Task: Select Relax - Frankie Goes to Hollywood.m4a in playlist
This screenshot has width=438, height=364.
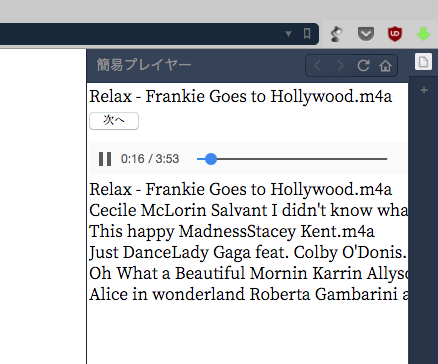Action: [241, 189]
